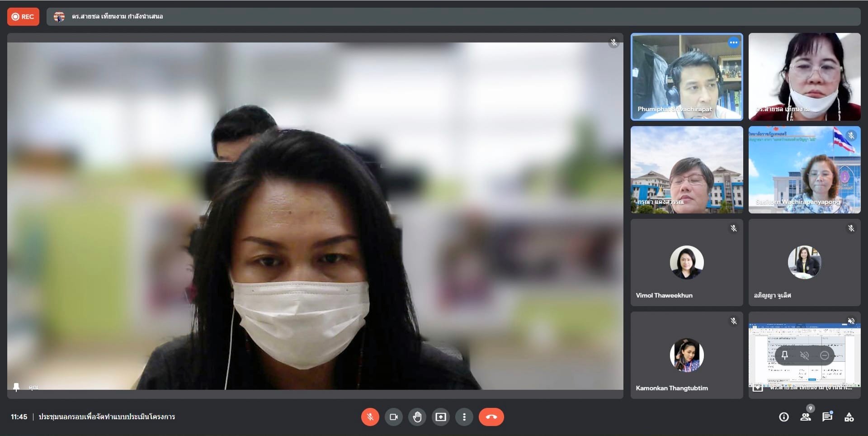The height and width of the screenshot is (436, 868).
Task: Select the Kamonkan Thangtubtim participant tile
Action: click(x=687, y=355)
